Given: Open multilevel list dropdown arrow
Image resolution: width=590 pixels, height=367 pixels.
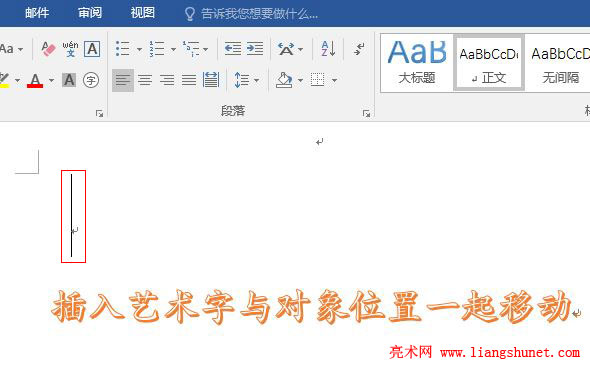Looking at the screenshot, I should coord(205,49).
